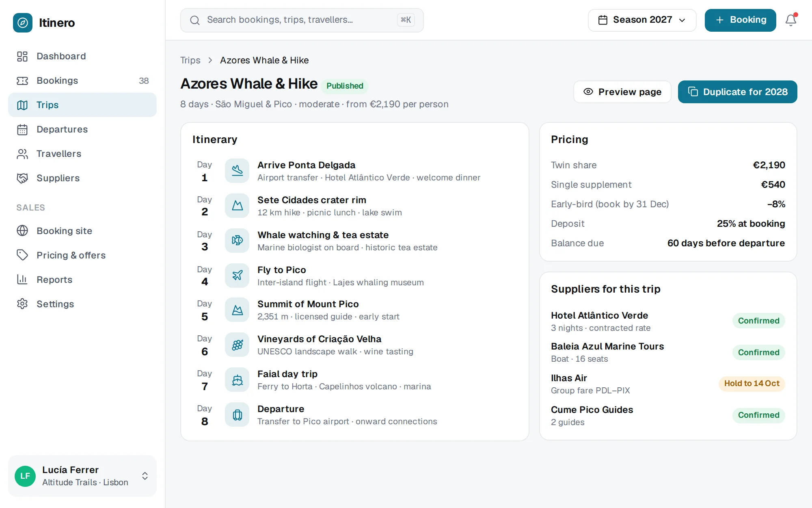The image size is (812, 508).
Task: Click the Day 6 grapes icon
Action: (x=237, y=345)
